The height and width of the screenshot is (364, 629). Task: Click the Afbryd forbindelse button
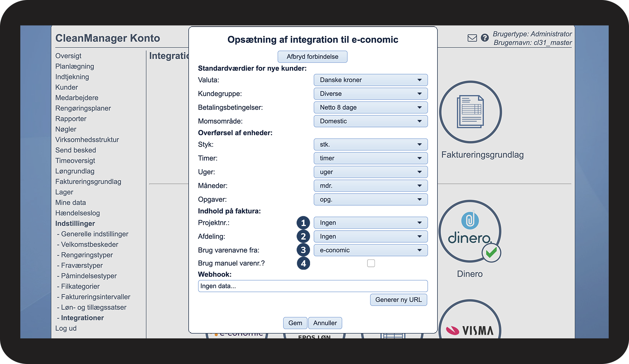point(313,57)
